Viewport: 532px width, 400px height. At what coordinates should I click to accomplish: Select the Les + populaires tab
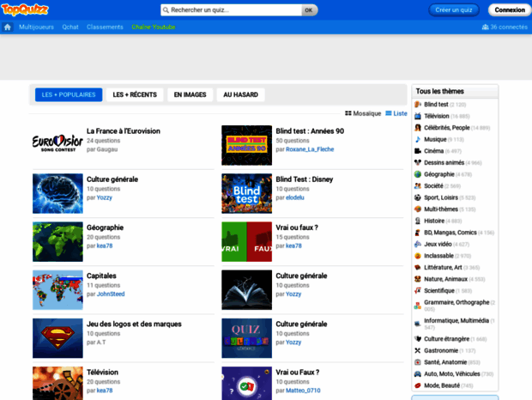[x=69, y=94]
